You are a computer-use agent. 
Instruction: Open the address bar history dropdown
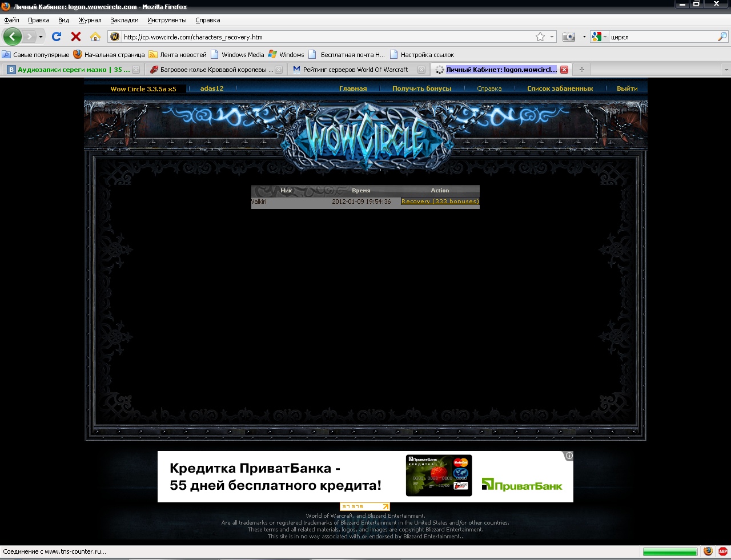click(x=552, y=37)
